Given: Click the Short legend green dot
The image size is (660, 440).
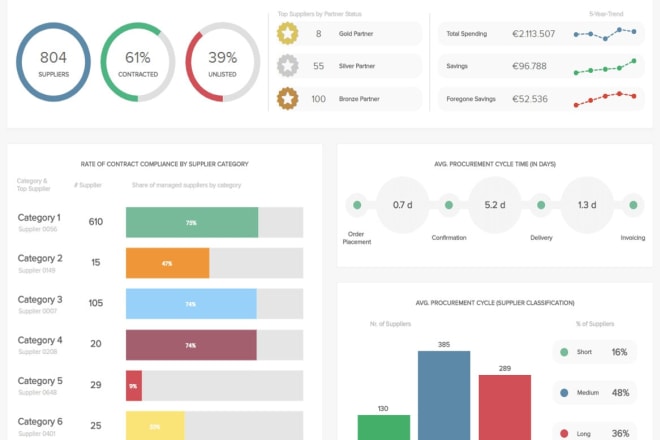Looking at the screenshot, I should click(564, 352).
